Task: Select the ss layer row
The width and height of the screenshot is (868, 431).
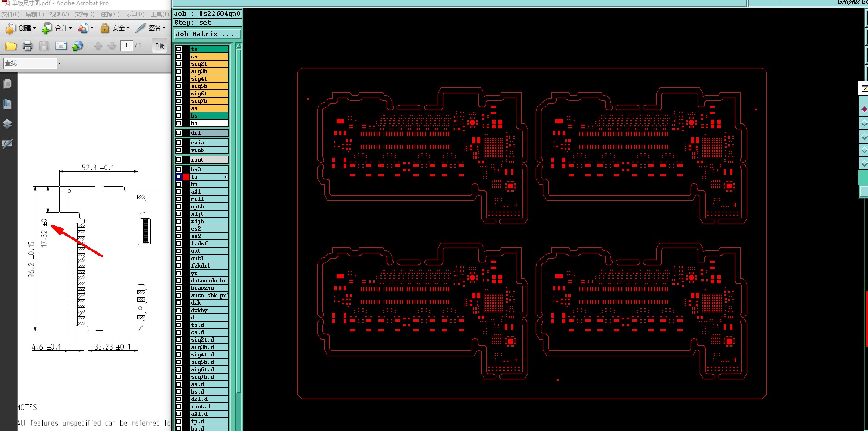Action: coord(209,108)
